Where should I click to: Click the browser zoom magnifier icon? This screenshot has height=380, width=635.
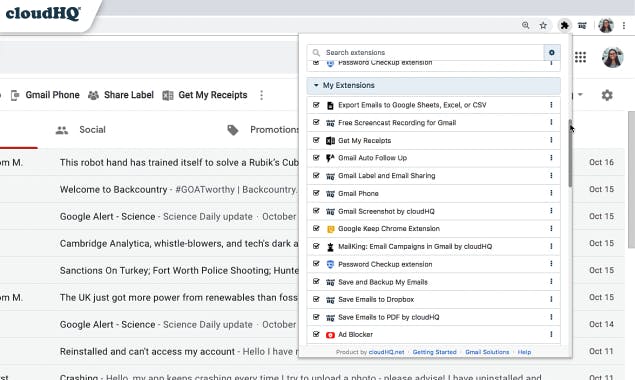(525, 26)
